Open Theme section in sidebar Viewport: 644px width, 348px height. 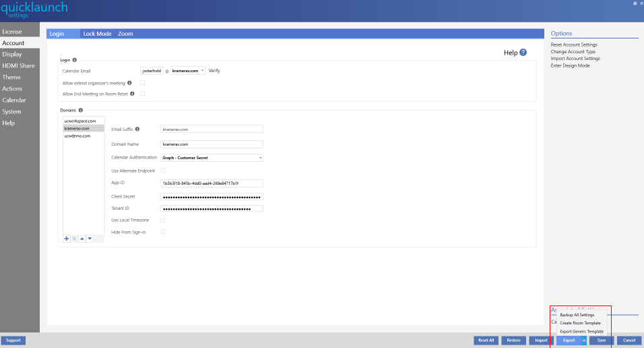(x=20, y=78)
